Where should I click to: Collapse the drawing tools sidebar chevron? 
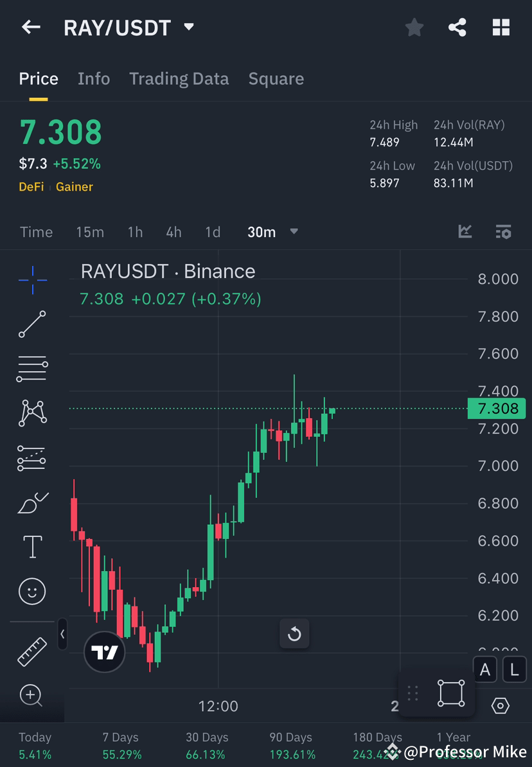(62, 634)
